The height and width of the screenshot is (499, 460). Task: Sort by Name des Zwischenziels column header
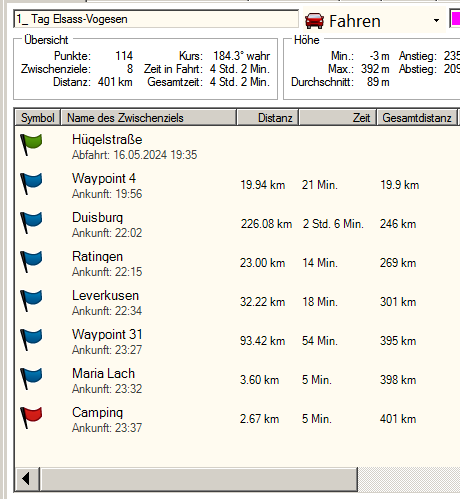click(149, 118)
